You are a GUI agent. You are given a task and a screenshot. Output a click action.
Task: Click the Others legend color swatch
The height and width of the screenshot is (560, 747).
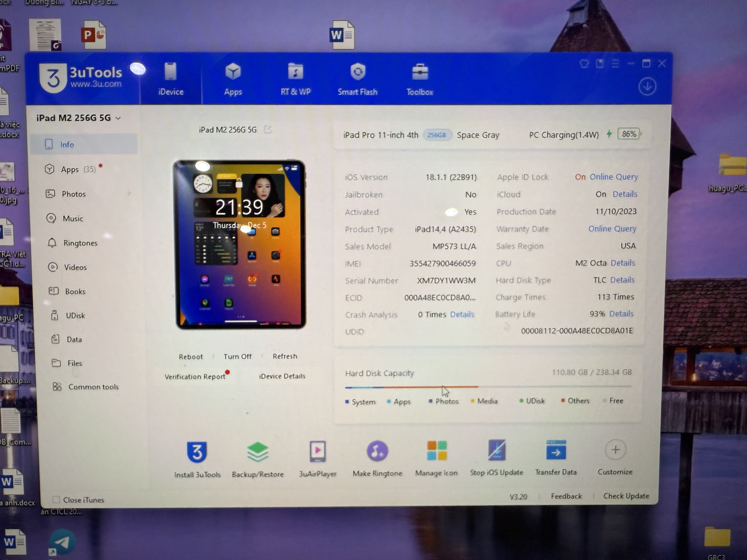click(563, 401)
